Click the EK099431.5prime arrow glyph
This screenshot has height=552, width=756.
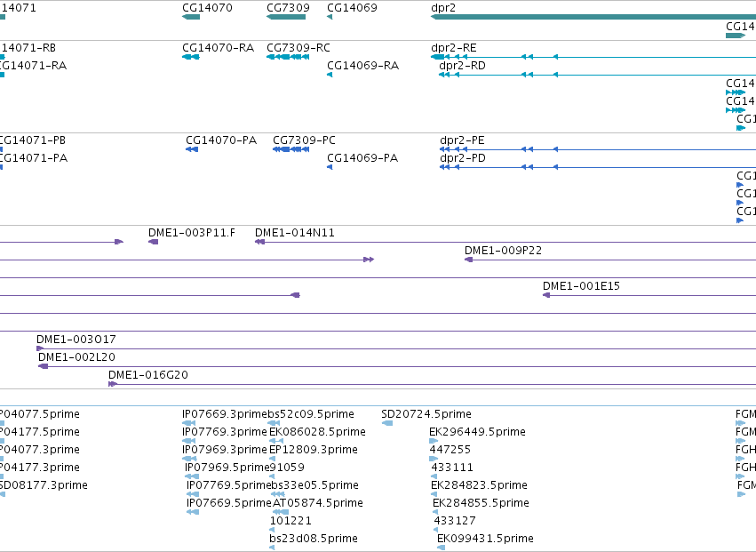pyautogui.click(x=441, y=548)
